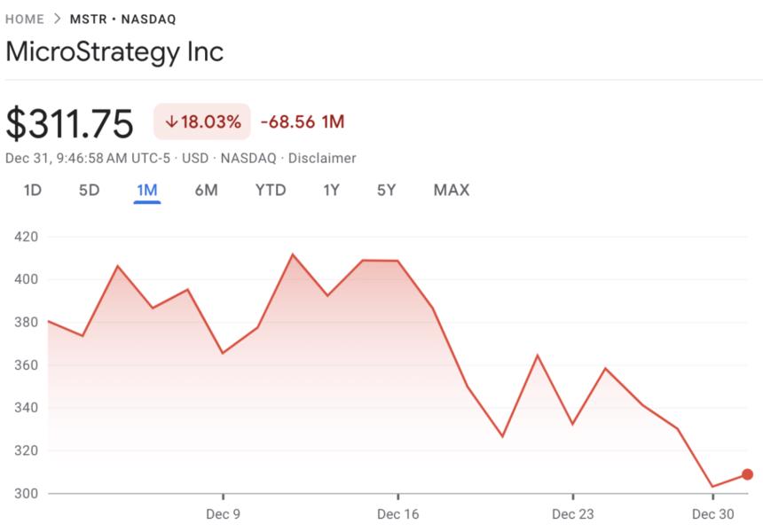763x532 pixels.
Task: Click the MicroStrategy Inc heading
Action: pos(114,51)
